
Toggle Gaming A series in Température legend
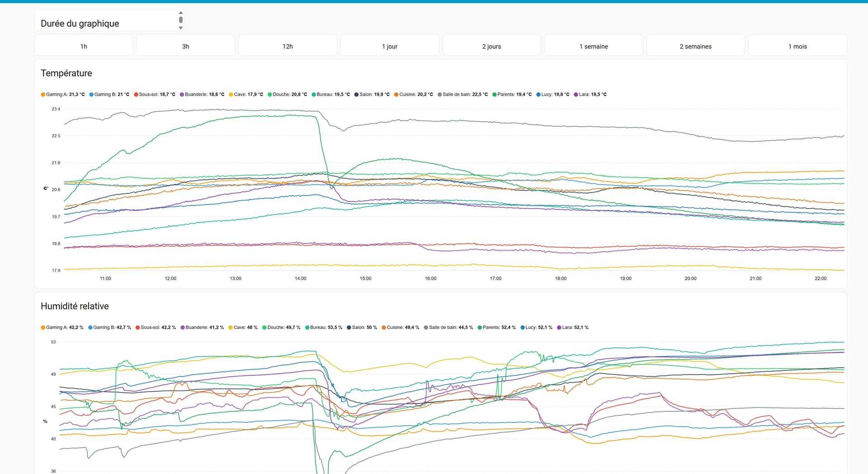[63, 95]
